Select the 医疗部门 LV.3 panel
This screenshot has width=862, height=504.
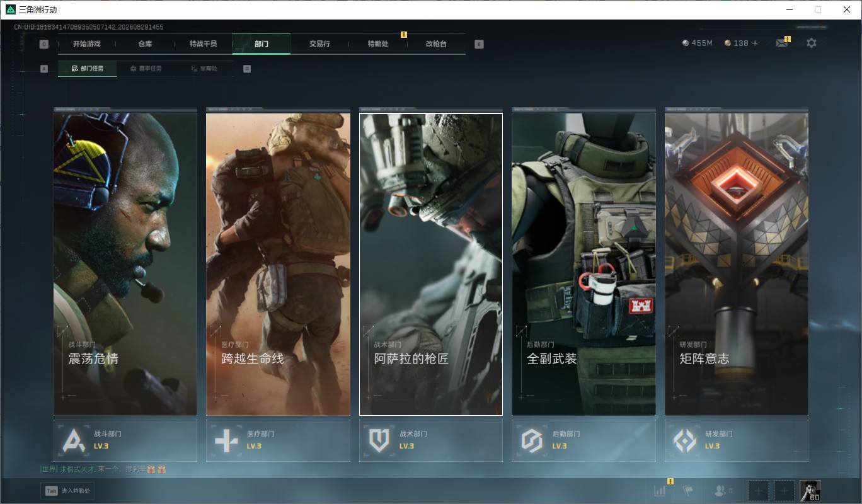[x=278, y=440]
